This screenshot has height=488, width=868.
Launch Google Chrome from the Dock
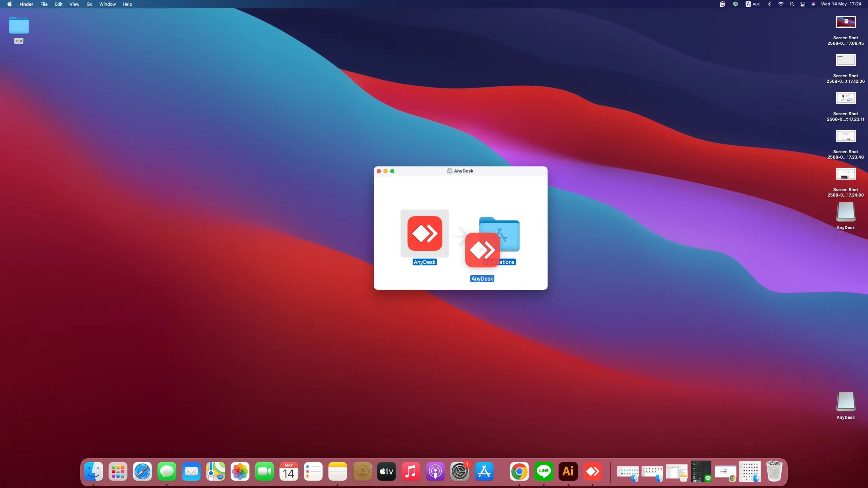coord(519,471)
